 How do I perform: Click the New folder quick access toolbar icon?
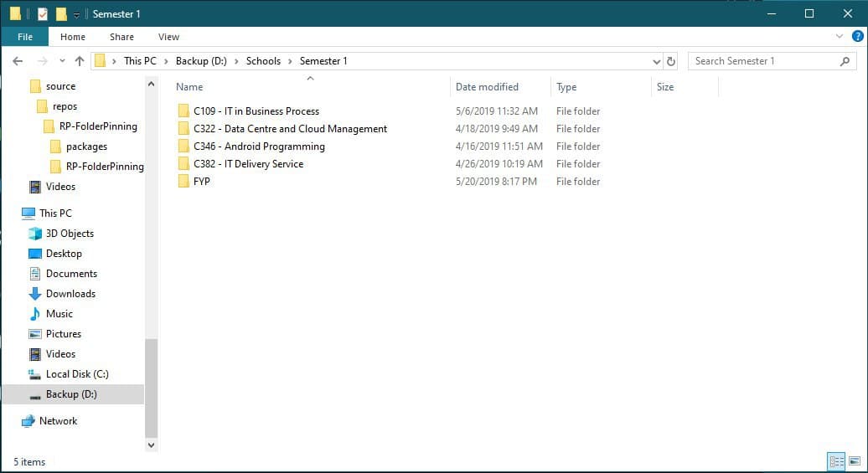point(61,14)
